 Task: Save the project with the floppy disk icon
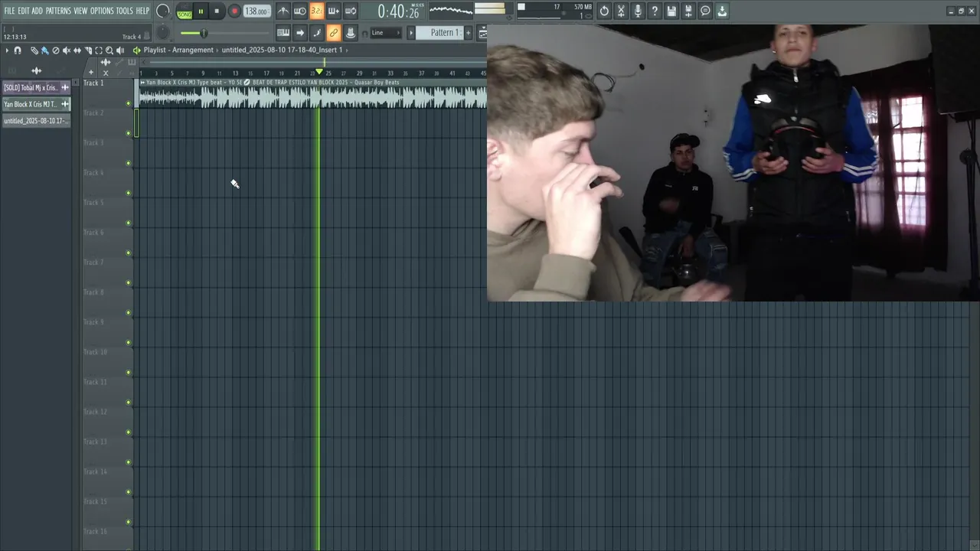pos(671,11)
